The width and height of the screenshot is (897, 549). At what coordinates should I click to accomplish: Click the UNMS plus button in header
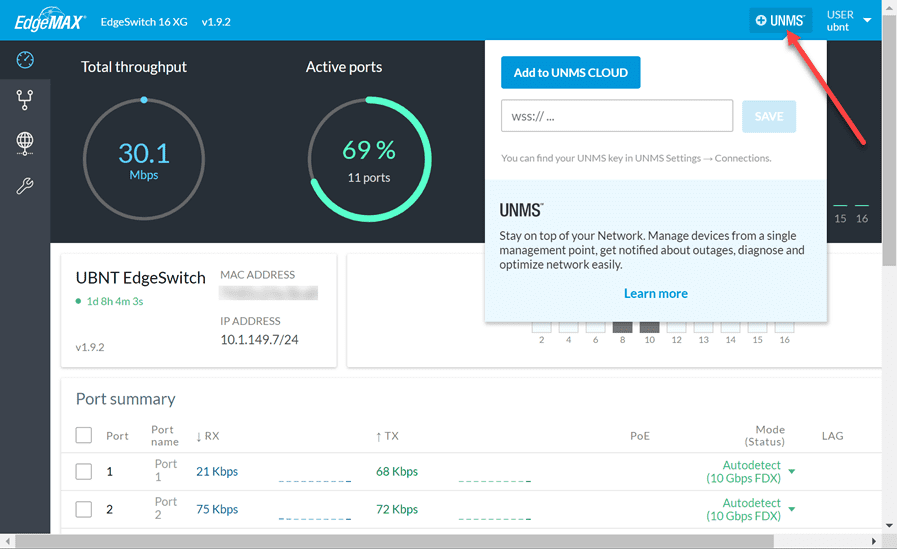click(x=780, y=21)
